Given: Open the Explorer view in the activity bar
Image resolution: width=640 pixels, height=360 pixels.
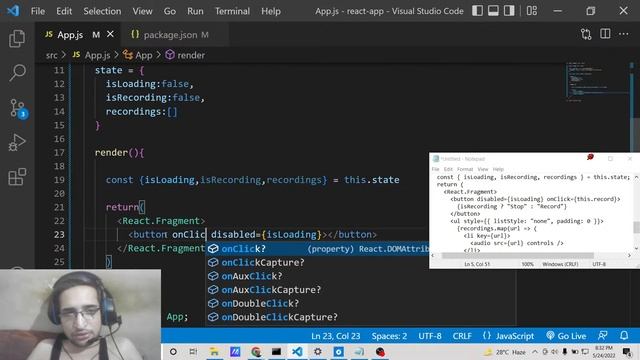Looking at the screenshot, I should click(x=17, y=39).
